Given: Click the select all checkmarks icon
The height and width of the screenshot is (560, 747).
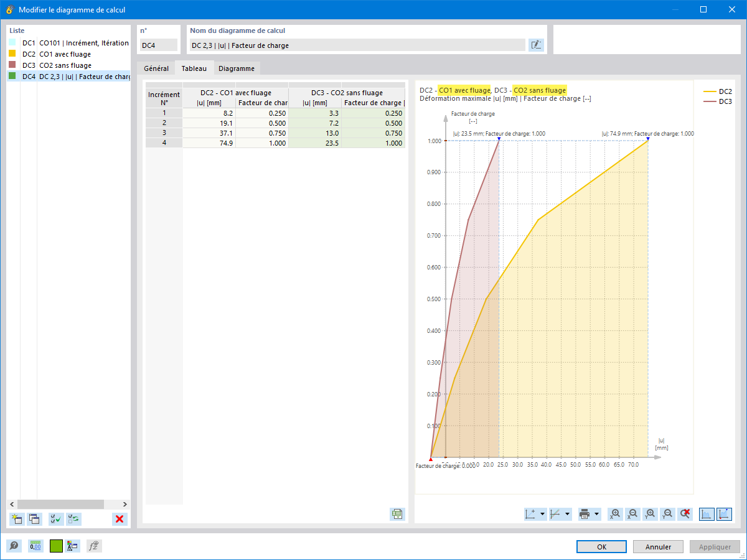Looking at the screenshot, I should [57, 519].
